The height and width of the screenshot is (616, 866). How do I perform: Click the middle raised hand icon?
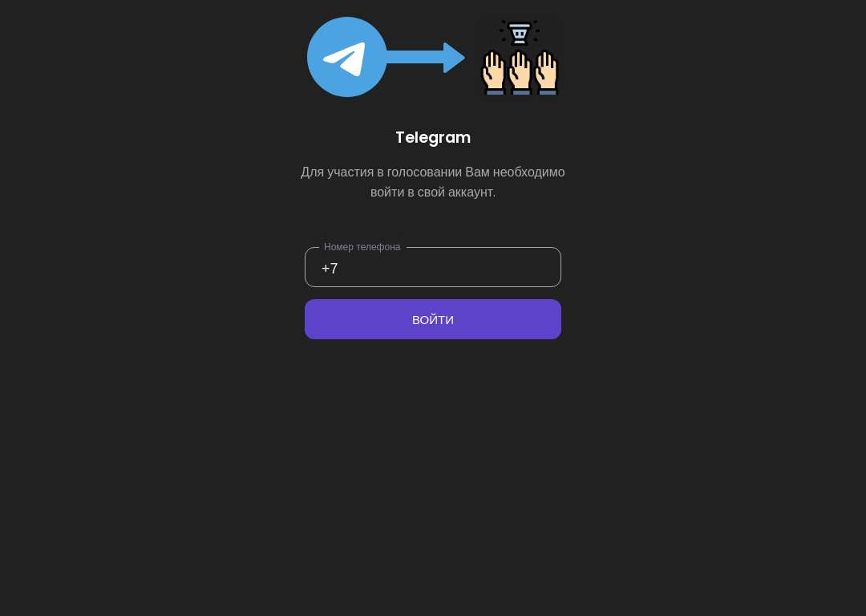[x=520, y=72]
